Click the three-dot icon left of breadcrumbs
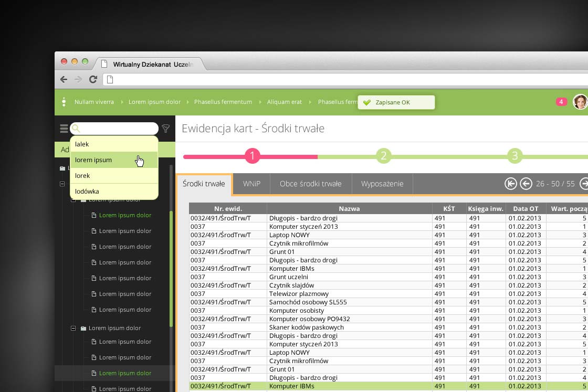Viewport: 588px width, 392px height. tap(64, 102)
